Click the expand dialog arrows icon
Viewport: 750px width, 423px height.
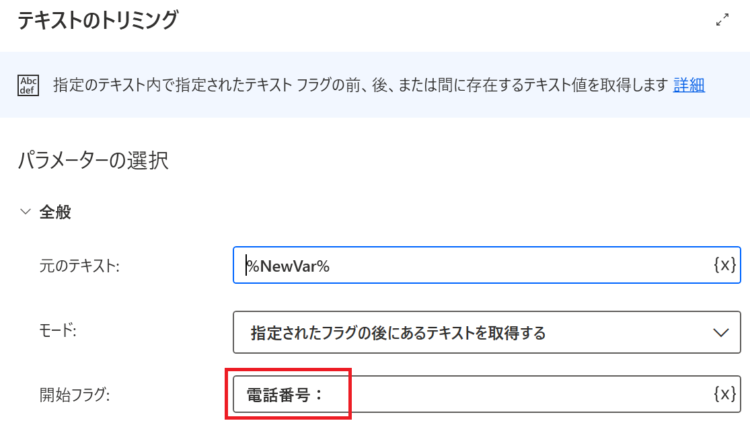(722, 20)
